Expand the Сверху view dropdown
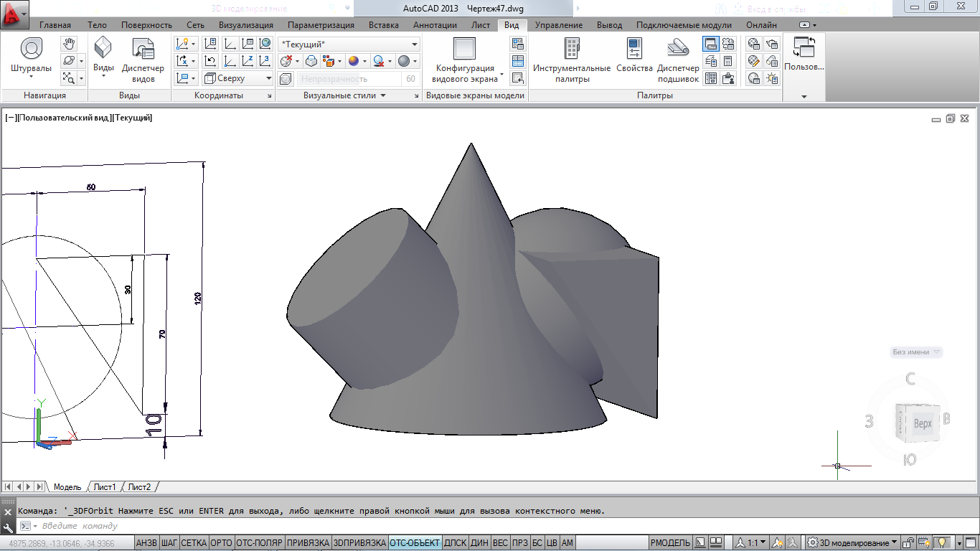 268,78
